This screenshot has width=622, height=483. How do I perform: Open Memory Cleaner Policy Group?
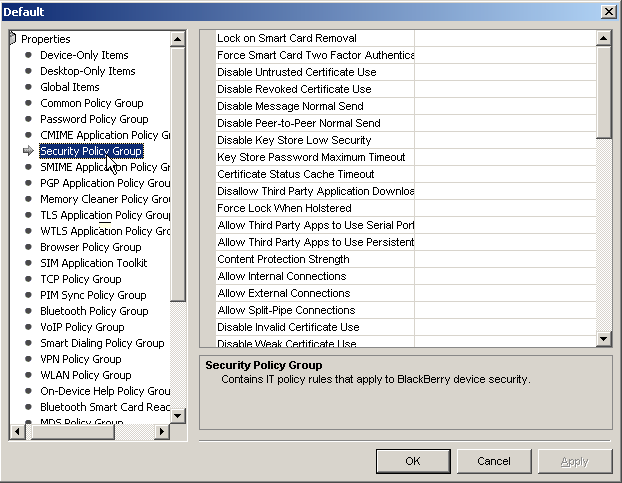[105, 199]
